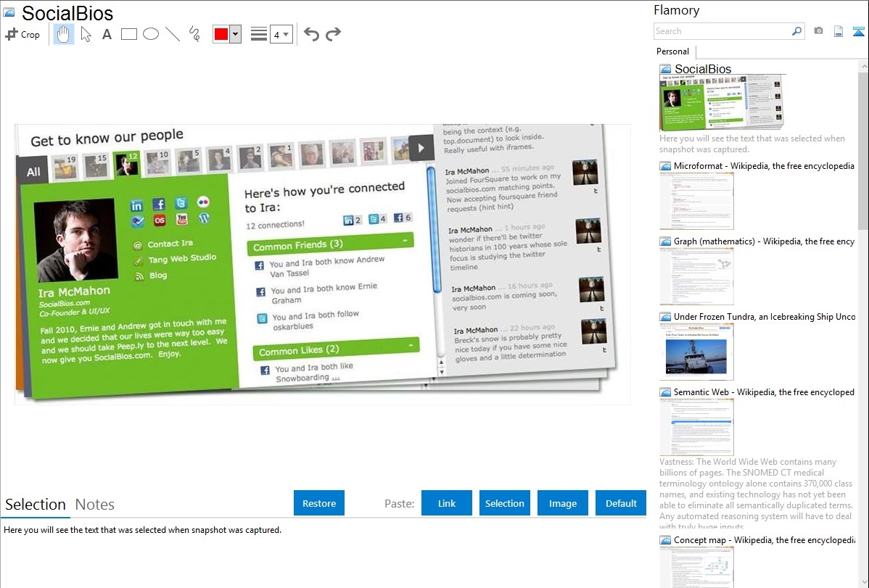
Task: Click the snapshot icon beside Microformat title
Action: coord(666,166)
